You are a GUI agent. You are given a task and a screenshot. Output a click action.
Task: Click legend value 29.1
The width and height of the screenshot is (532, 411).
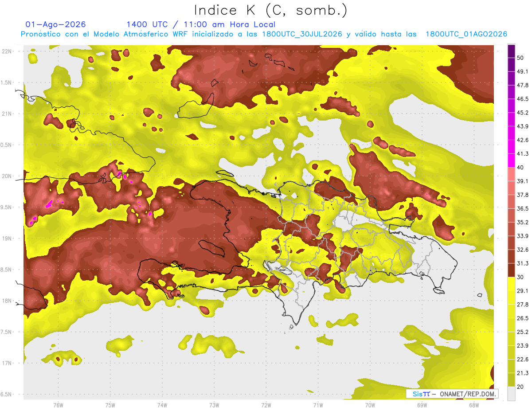coord(522,291)
